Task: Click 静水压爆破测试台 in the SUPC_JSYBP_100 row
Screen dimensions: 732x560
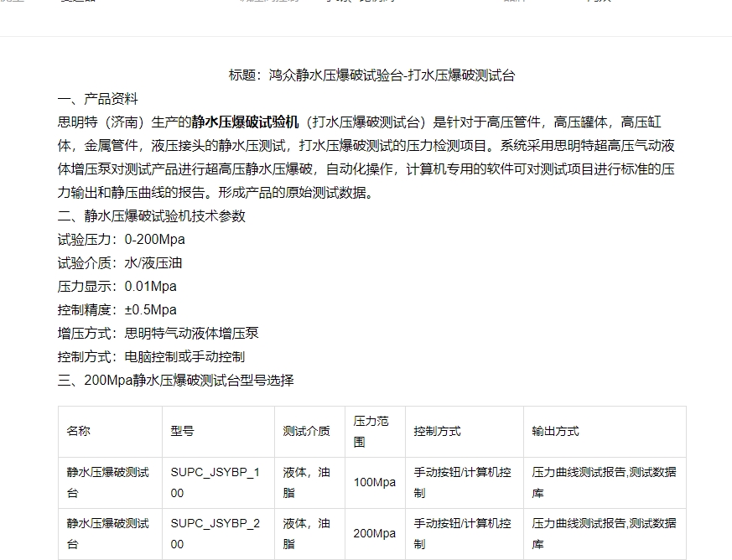Action: coord(110,483)
